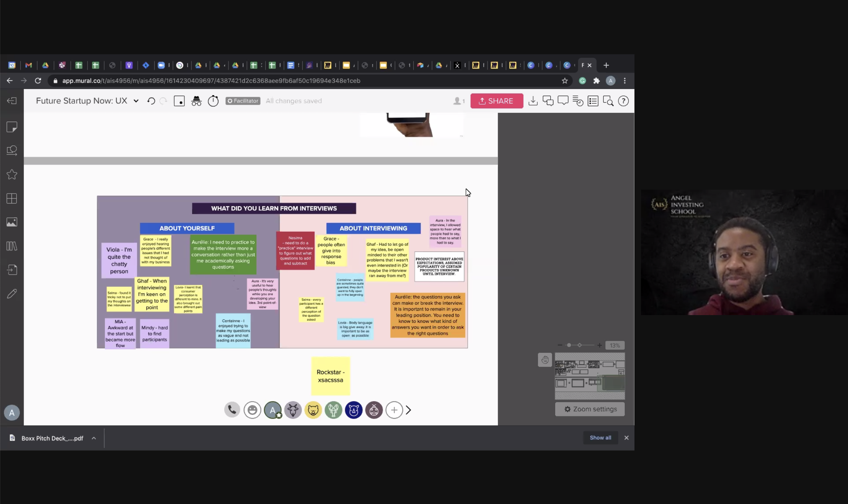The height and width of the screenshot is (504, 848).
Task: Undo the last change in Mural
Action: [151, 101]
